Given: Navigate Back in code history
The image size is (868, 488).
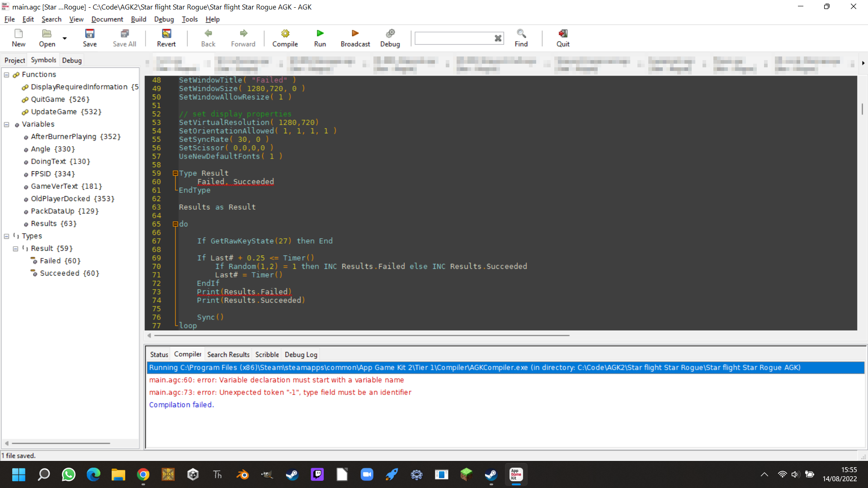Looking at the screenshot, I should click(208, 38).
